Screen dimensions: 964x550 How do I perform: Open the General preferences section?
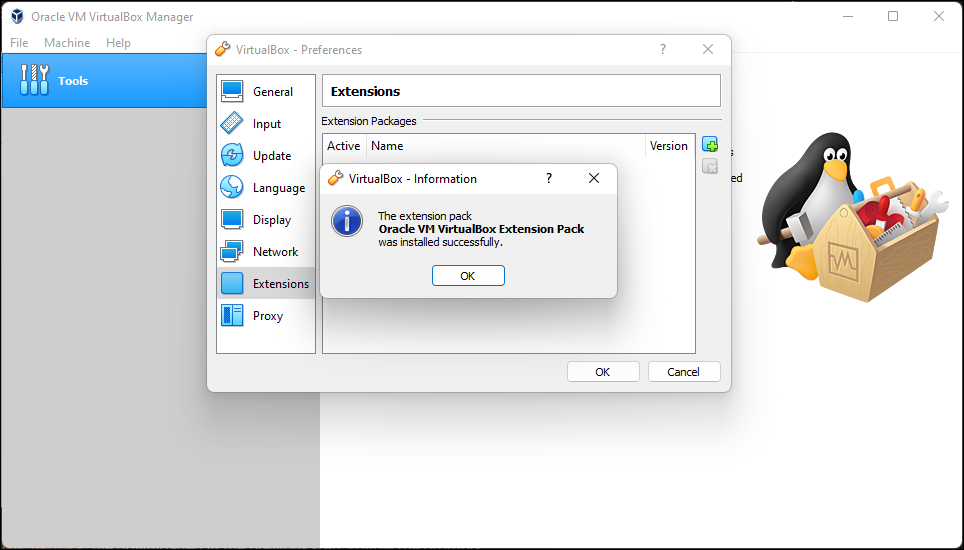coord(265,92)
